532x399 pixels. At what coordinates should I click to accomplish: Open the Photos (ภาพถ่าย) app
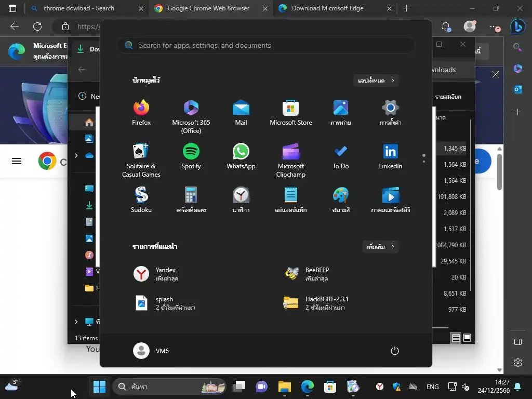click(x=341, y=113)
